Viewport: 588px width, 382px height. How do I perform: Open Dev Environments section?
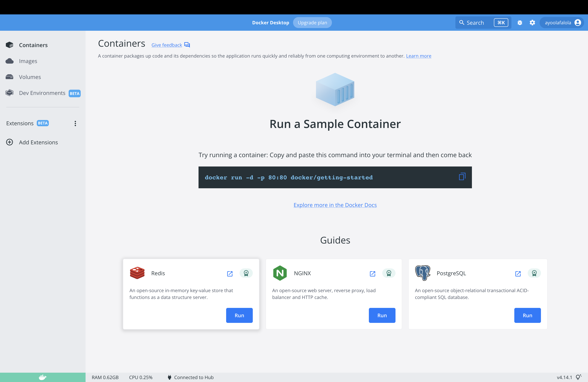42,93
